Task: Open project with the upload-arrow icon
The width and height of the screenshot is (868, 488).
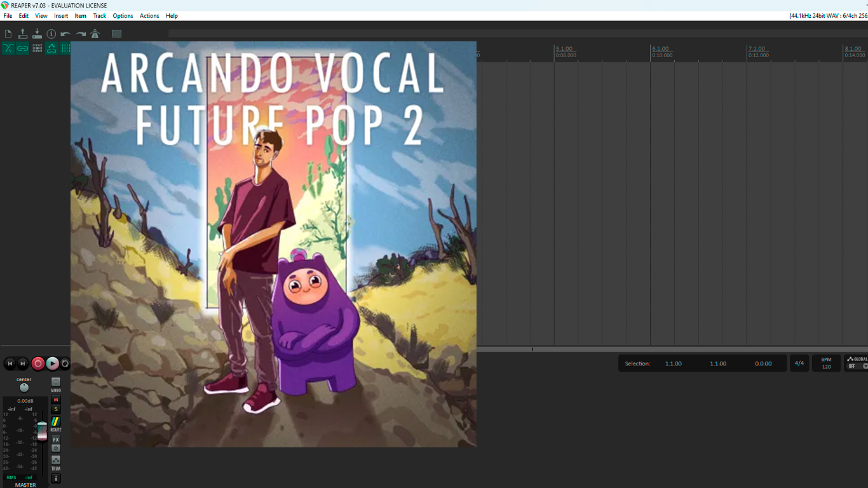Action: tap(23, 34)
